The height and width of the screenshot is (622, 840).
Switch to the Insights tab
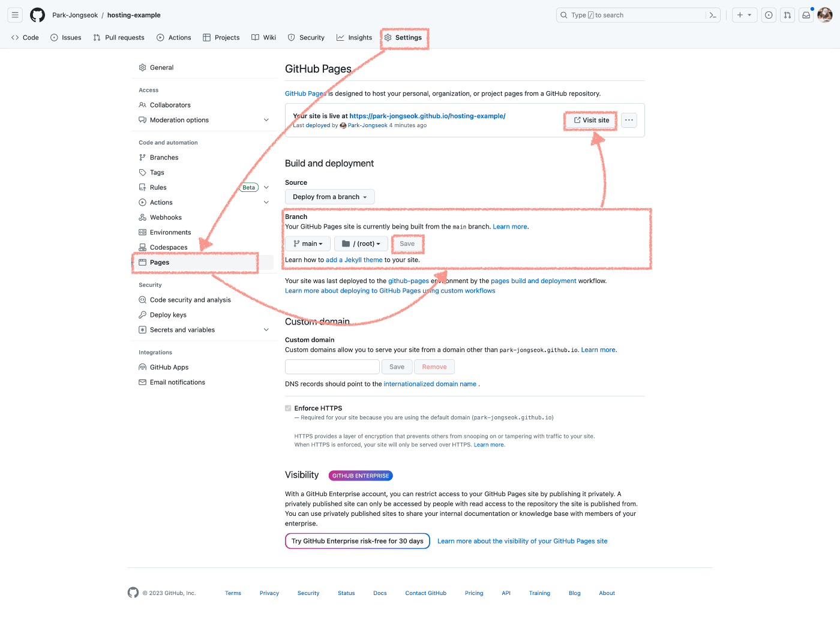355,37
